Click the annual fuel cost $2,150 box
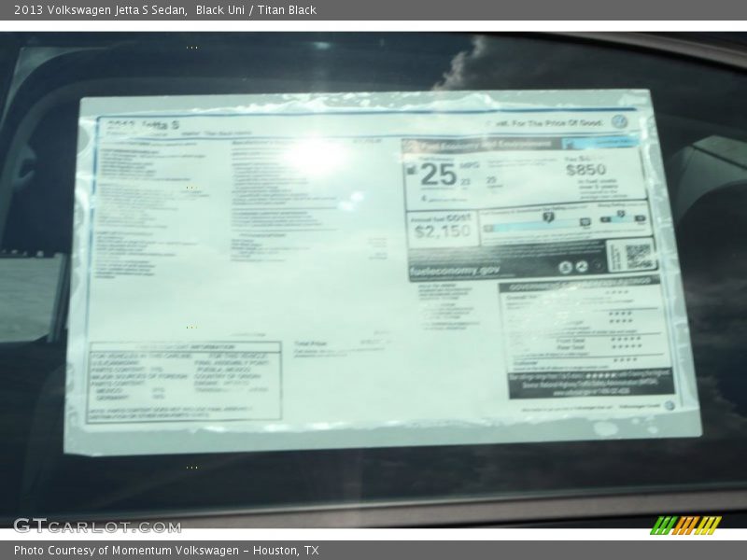 click(x=443, y=230)
